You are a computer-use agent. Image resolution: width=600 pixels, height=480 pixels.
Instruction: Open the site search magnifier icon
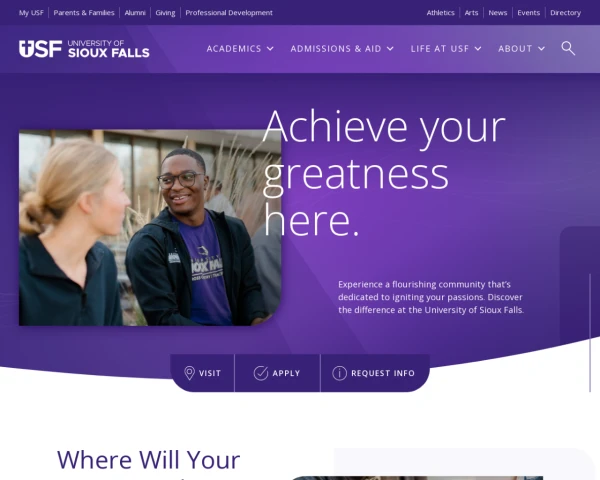568,49
